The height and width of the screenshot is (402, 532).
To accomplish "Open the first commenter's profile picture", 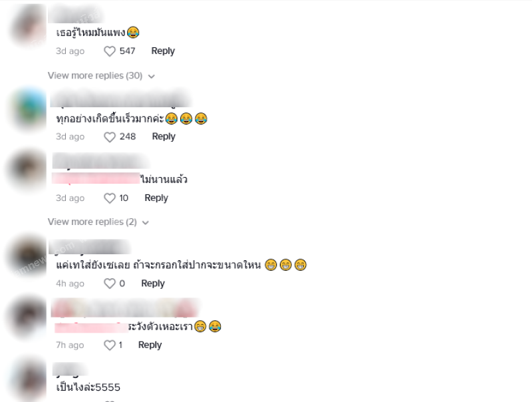I will click(28, 26).
